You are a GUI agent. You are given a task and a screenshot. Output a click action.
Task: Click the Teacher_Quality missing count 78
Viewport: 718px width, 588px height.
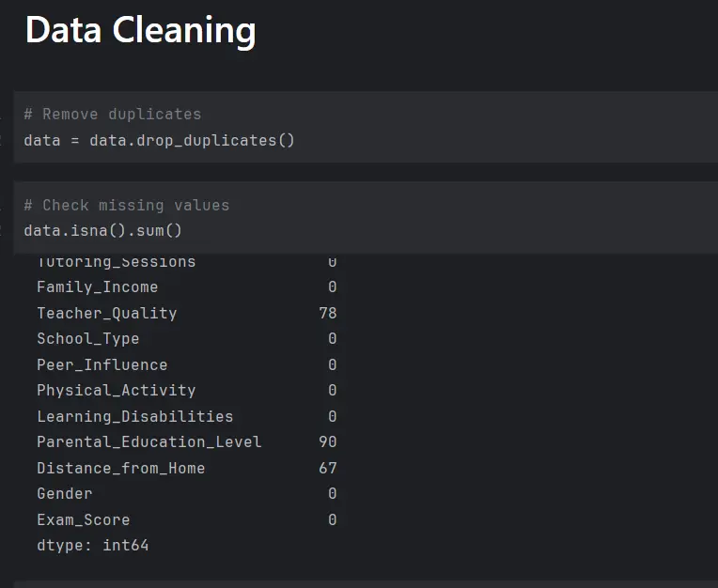(x=327, y=314)
